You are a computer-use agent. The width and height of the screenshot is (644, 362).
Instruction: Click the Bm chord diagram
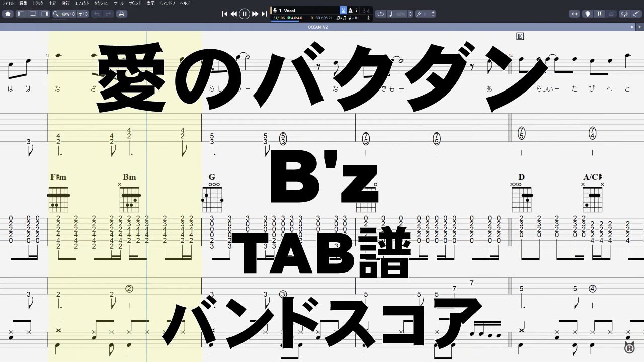pos(129,197)
